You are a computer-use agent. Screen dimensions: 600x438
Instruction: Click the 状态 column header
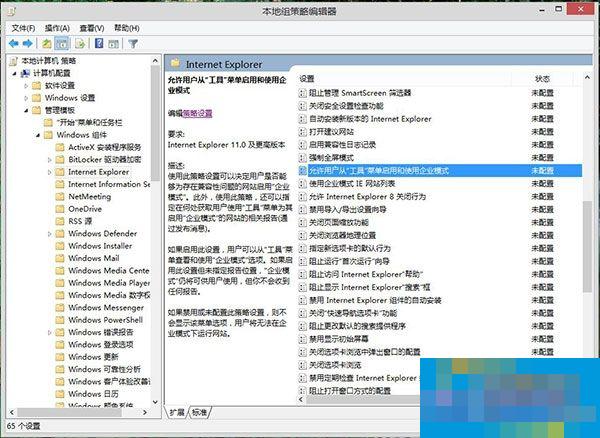coord(542,79)
